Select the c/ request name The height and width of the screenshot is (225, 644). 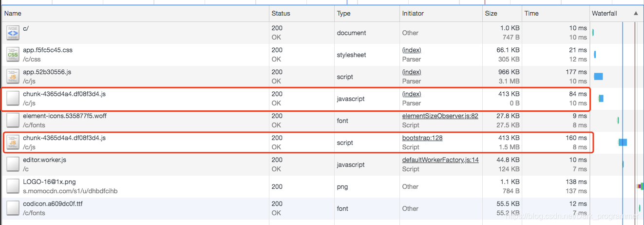[26, 28]
